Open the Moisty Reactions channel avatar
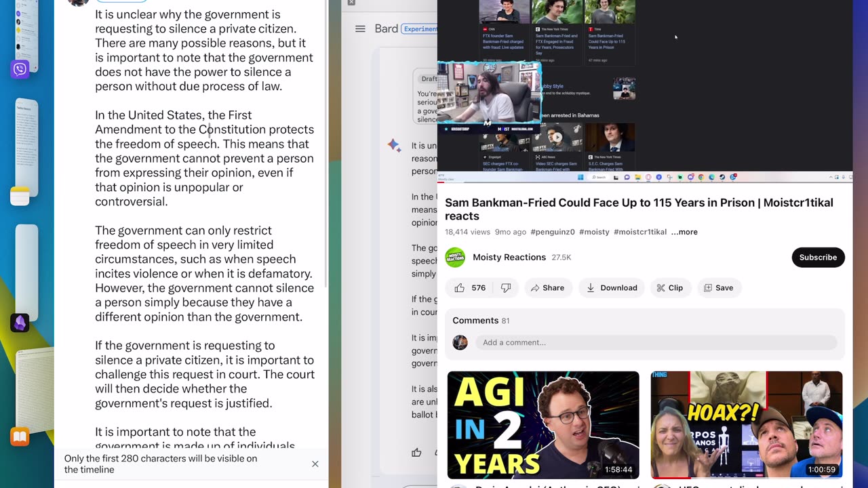 click(x=455, y=258)
